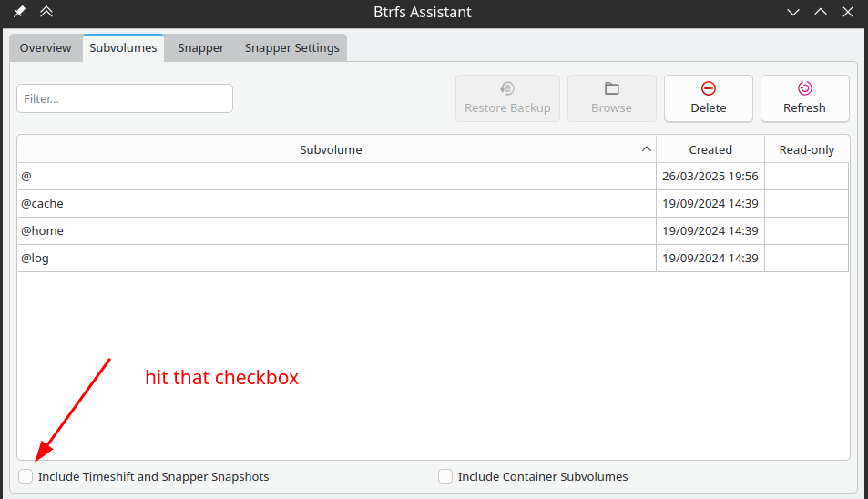Click the Browse folder icon
This screenshot has width=868, height=499.
click(x=612, y=88)
